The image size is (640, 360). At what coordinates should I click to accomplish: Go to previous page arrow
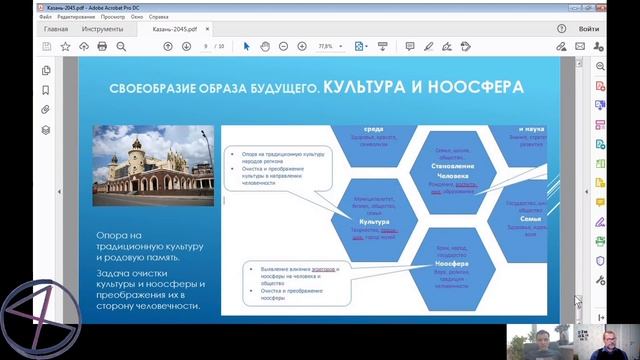168,47
